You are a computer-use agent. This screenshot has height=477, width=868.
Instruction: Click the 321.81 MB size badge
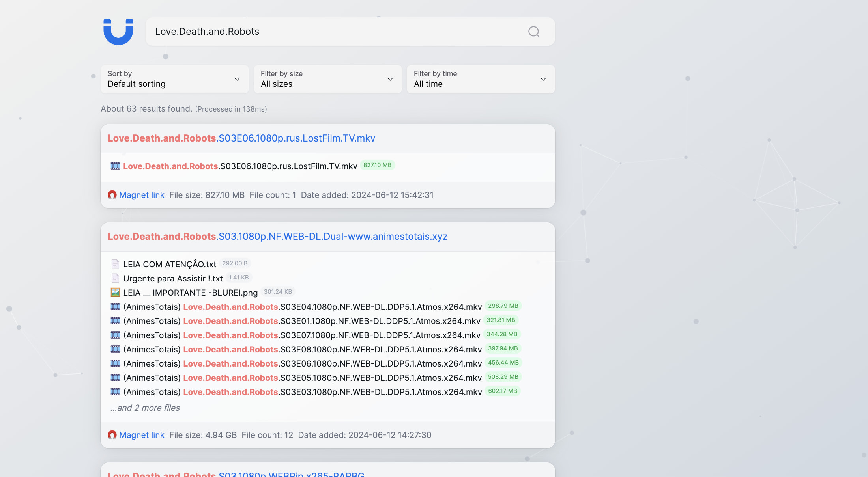click(x=501, y=320)
